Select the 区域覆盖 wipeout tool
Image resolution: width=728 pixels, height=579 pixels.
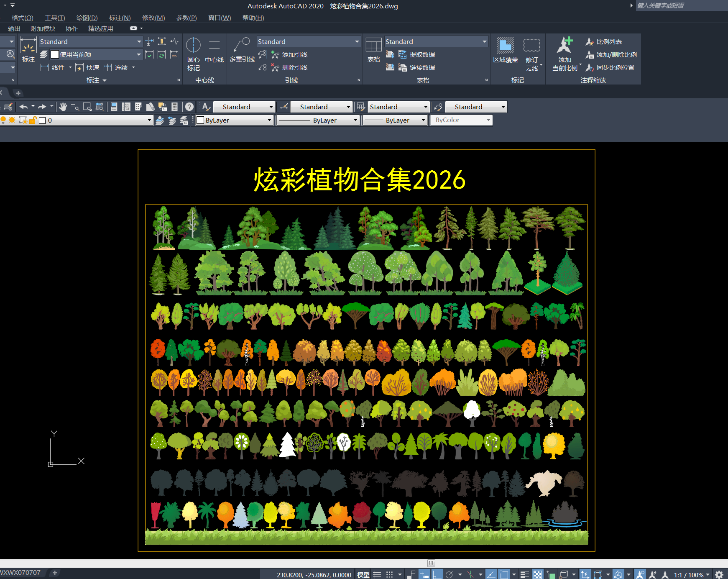point(506,50)
